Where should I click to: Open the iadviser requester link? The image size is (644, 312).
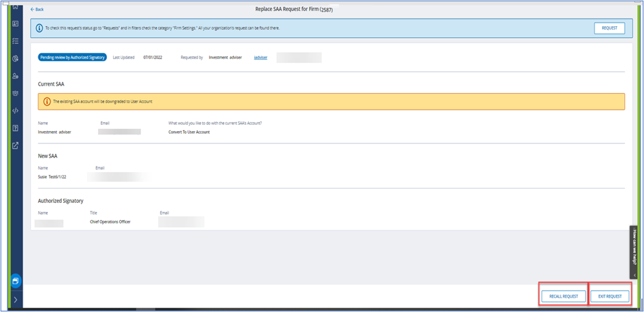pos(260,58)
